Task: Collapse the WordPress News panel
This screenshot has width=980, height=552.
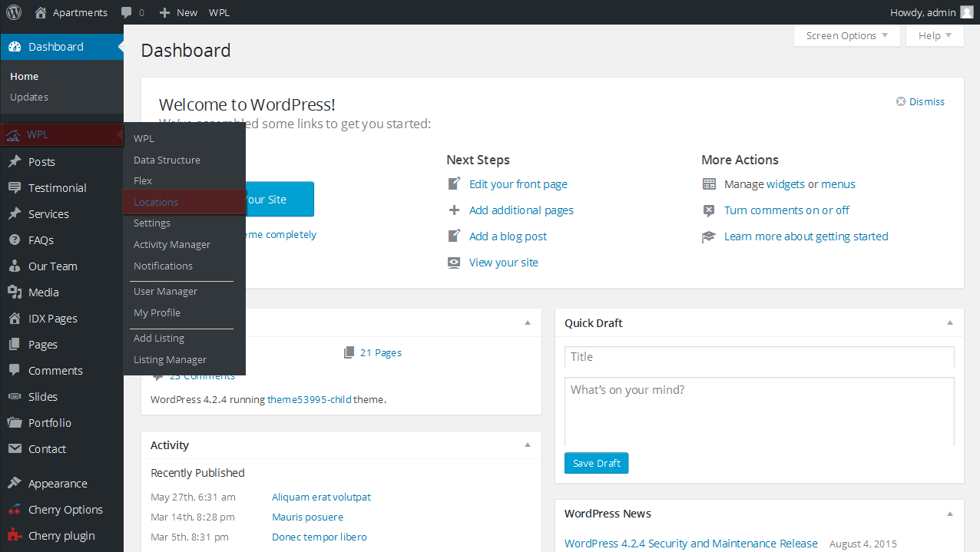Action: tap(950, 514)
